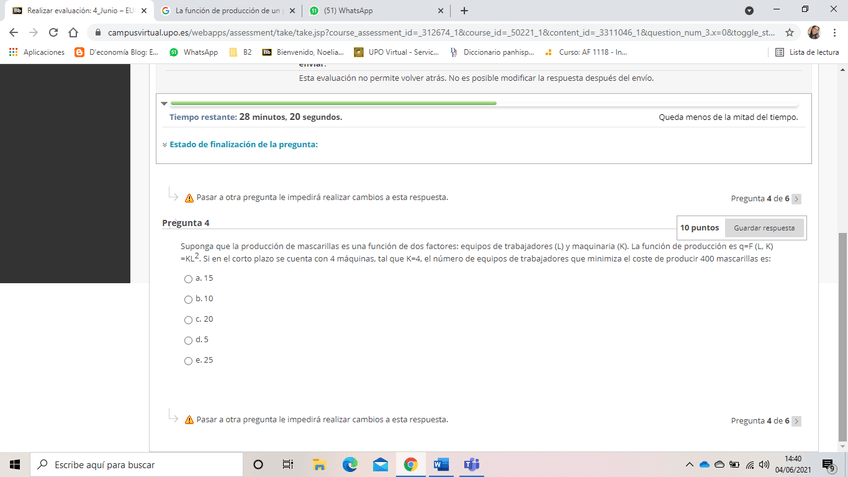Screen dimensions: 848x477
Task: Open the Windows Start menu
Action: tap(15, 465)
